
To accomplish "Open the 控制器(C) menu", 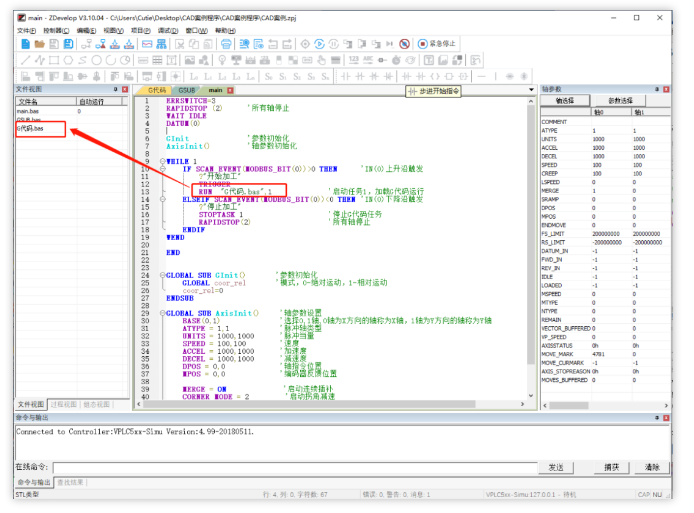I will coord(56,31).
